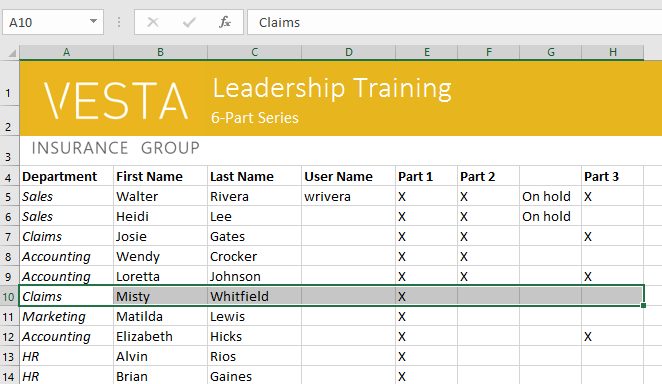
Task: Click the Cancel X icon in formula bar
Action: [153, 22]
